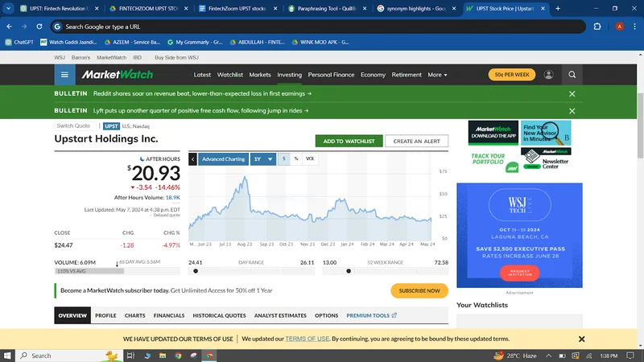Open the site search magnifier icon
The height and width of the screenshot is (362, 644).
(572, 75)
